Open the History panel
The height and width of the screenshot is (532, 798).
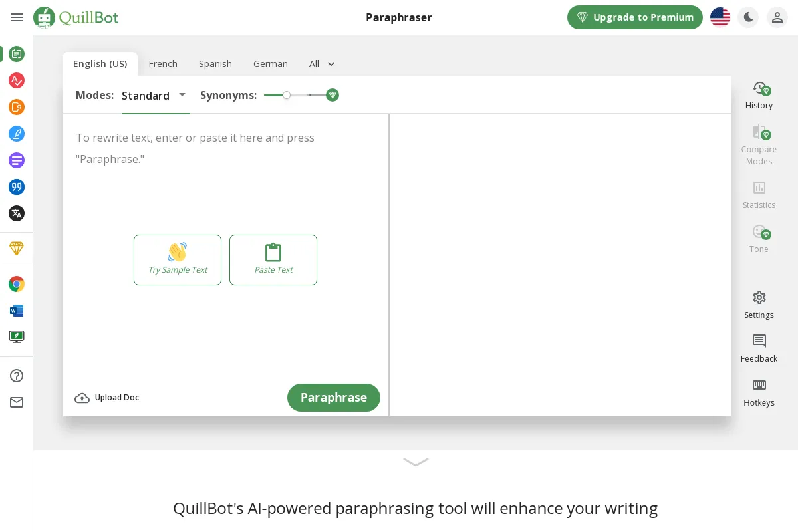[x=759, y=95]
